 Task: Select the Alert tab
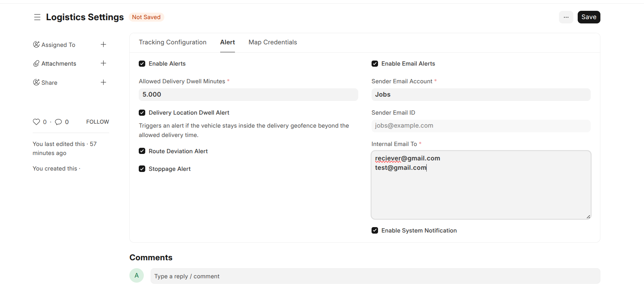pyautogui.click(x=227, y=43)
